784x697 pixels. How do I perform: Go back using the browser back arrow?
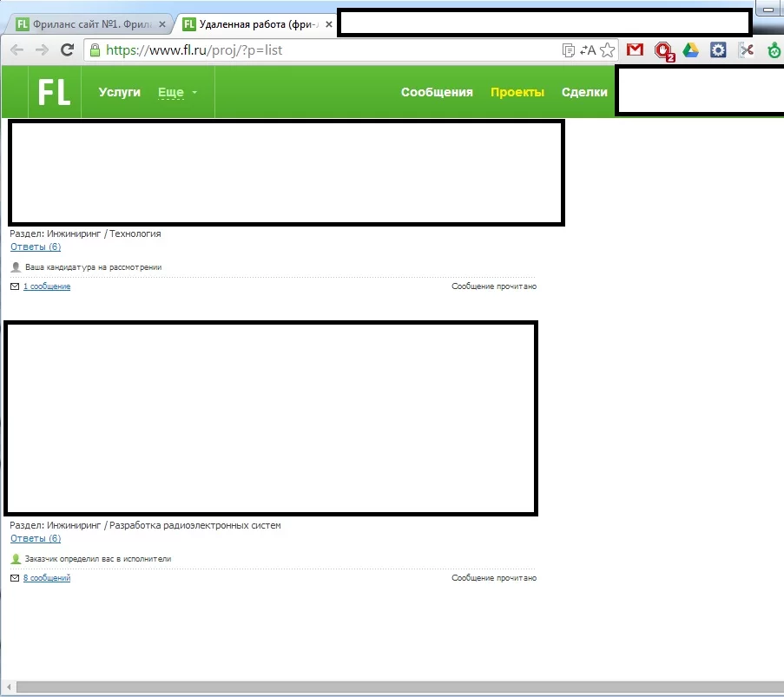(17, 50)
